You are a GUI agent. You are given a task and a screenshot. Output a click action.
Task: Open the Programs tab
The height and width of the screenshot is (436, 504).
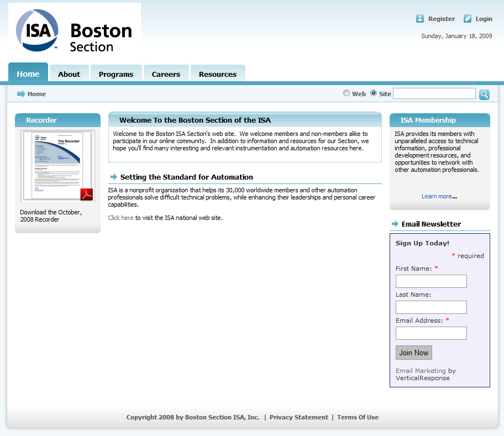[116, 74]
